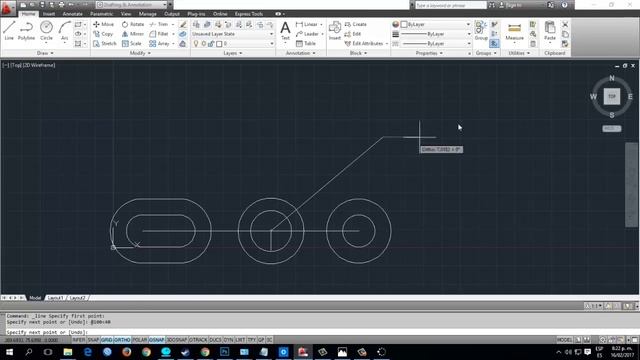The image size is (640, 360).
Task: Select the Arc tool
Action: click(x=64, y=31)
